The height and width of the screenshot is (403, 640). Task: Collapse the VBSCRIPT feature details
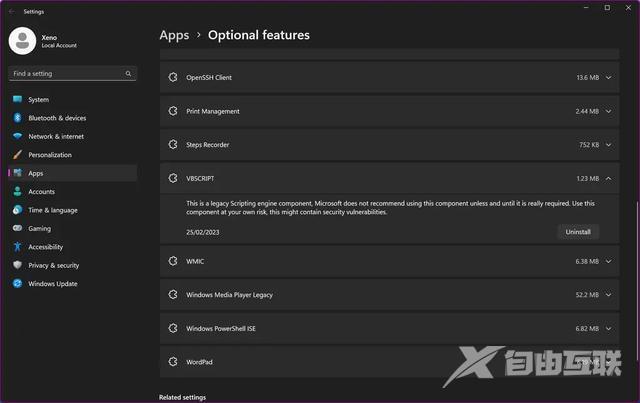coord(608,178)
